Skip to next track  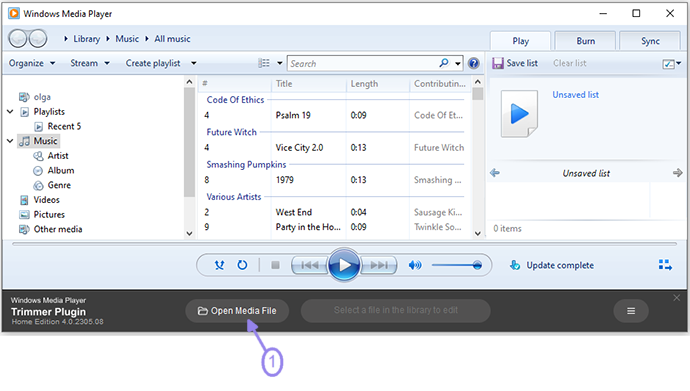[378, 265]
